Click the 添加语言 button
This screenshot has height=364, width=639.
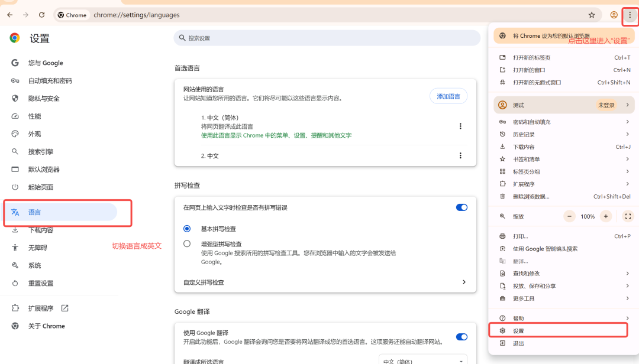448,96
